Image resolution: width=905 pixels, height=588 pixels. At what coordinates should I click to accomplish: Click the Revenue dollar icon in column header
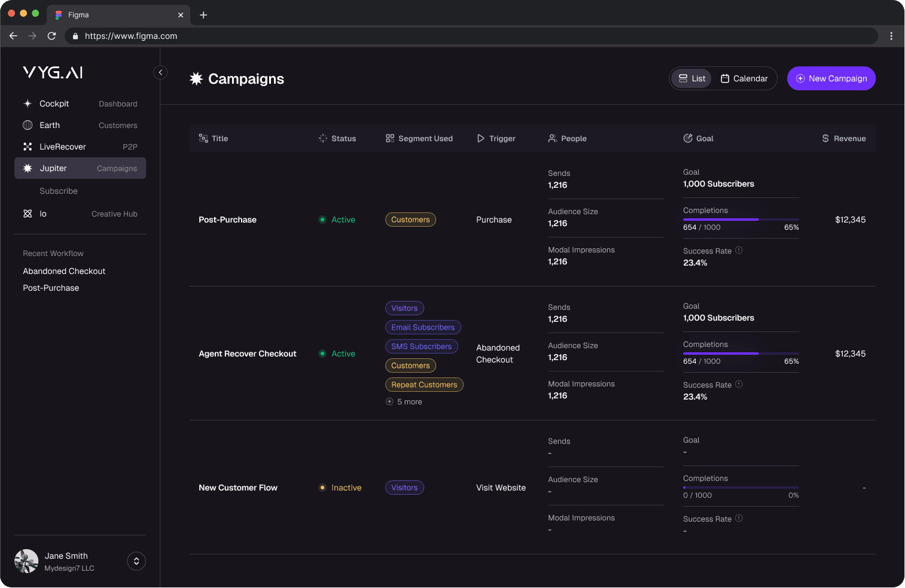[x=825, y=138]
